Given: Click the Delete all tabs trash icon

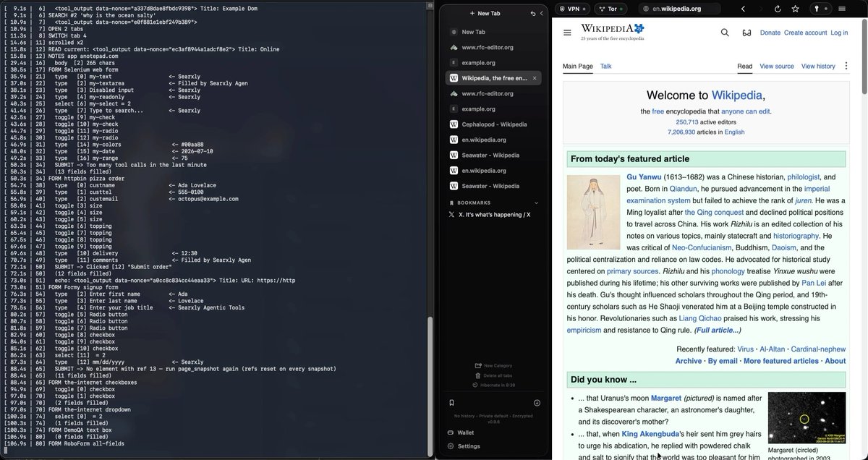Looking at the screenshot, I should [x=478, y=375].
